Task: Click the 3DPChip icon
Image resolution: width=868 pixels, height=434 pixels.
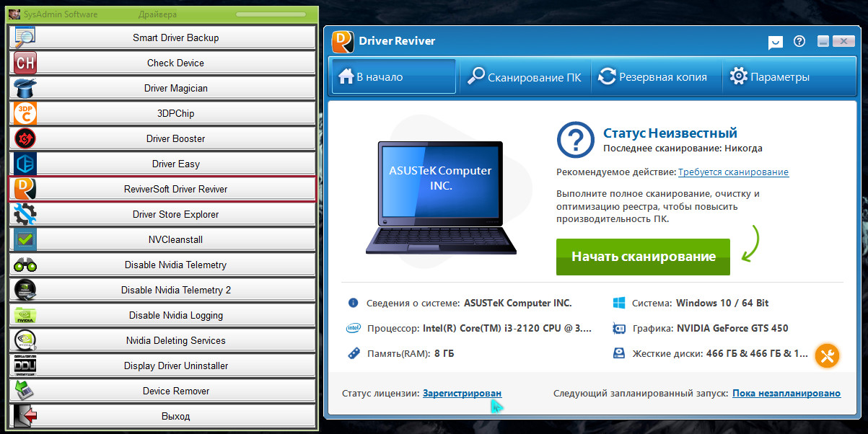Action: 25,113
